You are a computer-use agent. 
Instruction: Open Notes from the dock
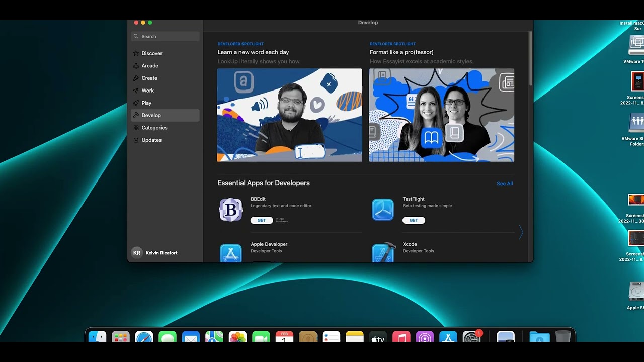click(x=355, y=337)
